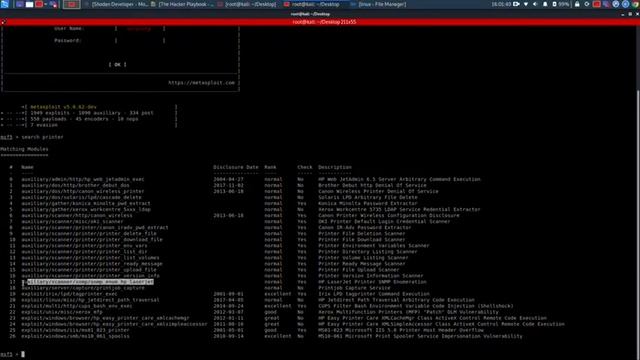Click the lock screen padlock icon
This screenshot has height=360, width=640.
click(x=577, y=4)
